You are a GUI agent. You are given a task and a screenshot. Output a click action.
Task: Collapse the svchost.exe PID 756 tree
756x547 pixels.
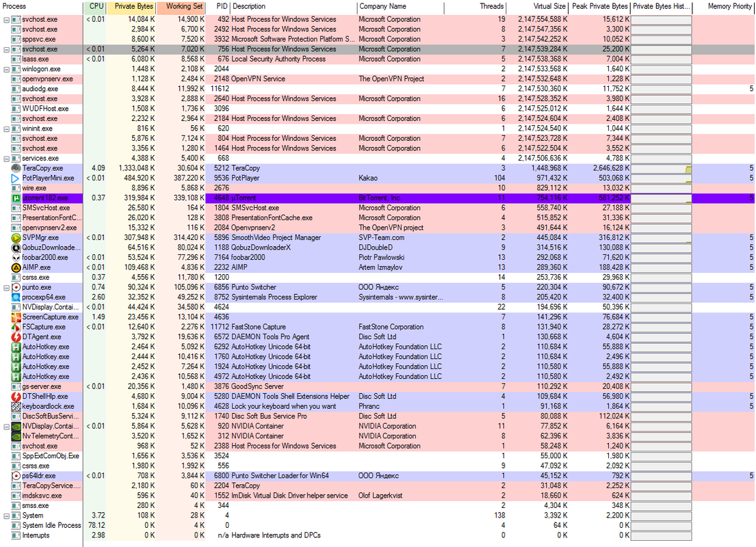pyautogui.click(x=6, y=49)
